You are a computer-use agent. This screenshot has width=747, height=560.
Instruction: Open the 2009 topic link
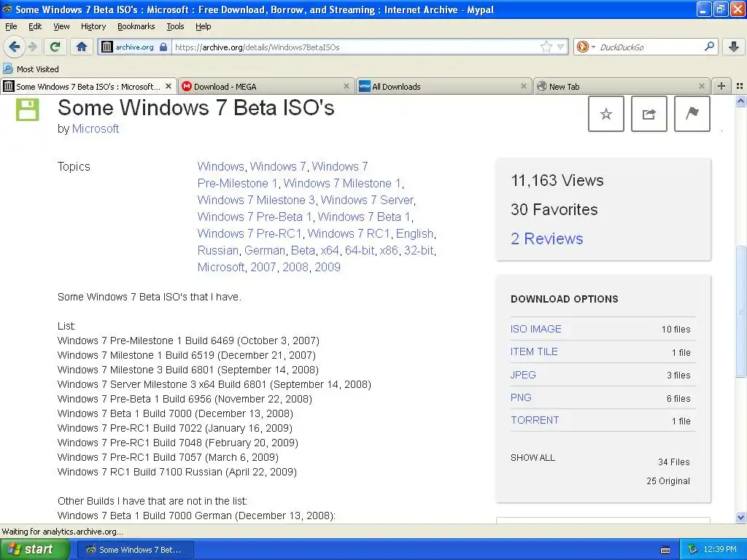[328, 267]
